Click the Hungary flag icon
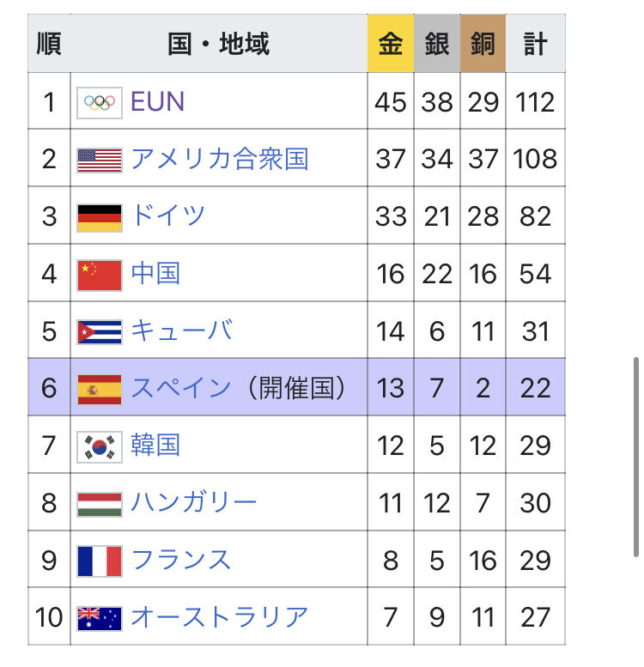The height and width of the screenshot is (667, 644). click(x=100, y=503)
